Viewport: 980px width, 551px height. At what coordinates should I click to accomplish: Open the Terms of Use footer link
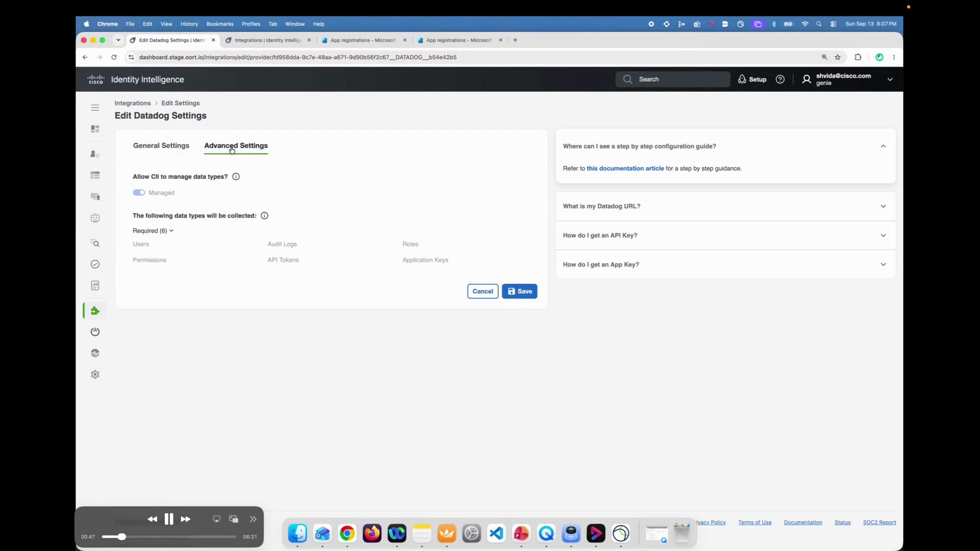754,522
